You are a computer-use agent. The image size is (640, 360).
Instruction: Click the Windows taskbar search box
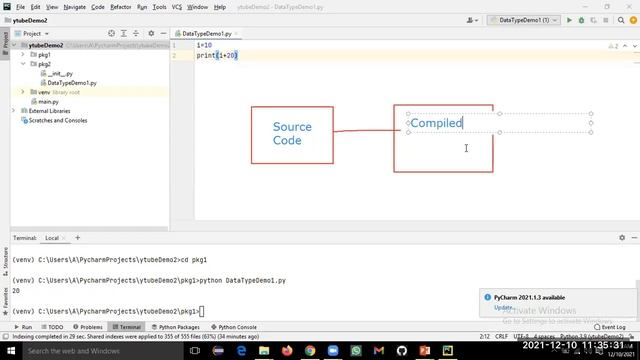point(103,351)
